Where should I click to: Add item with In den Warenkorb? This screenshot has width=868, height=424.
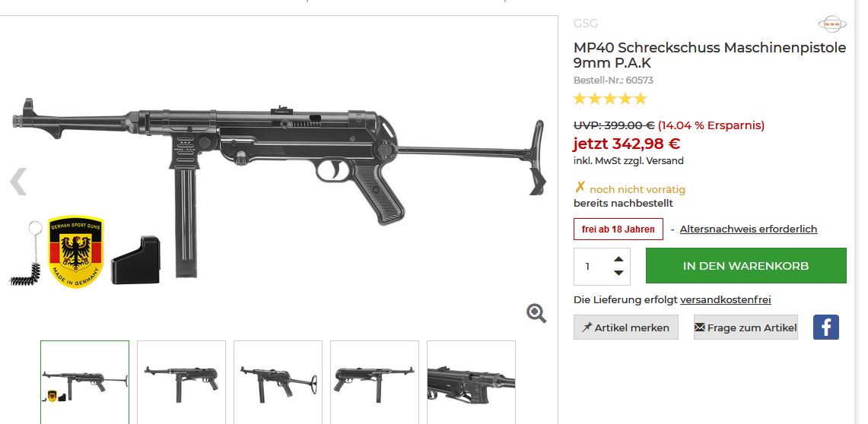click(746, 266)
